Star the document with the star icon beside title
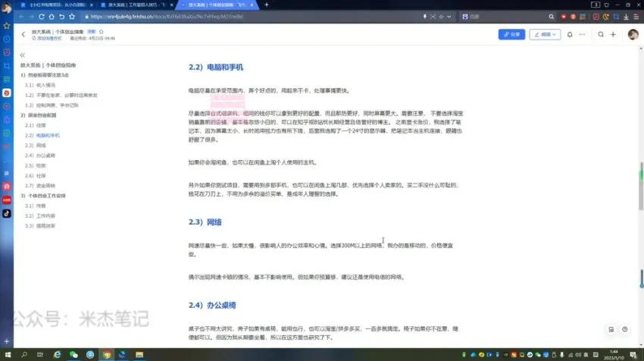Viewport: 644px width, 361px height. [x=101, y=32]
